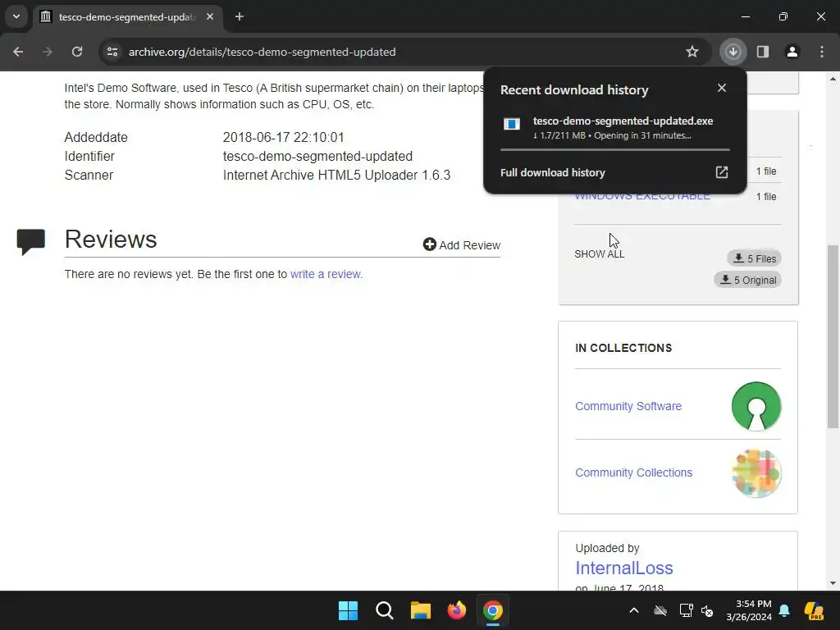The height and width of the screenshot is (630, 840).
Task: Download the 5 Files bundle
Action: point(755,258)
